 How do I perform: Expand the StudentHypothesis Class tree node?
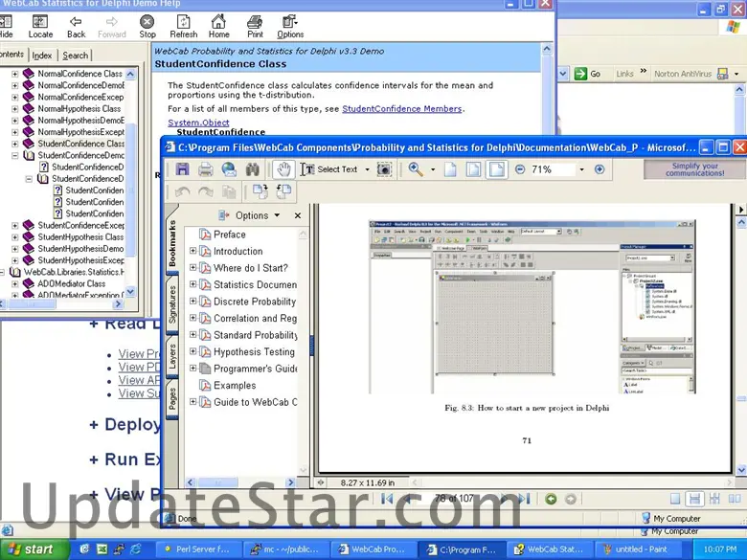pos(14,237)
